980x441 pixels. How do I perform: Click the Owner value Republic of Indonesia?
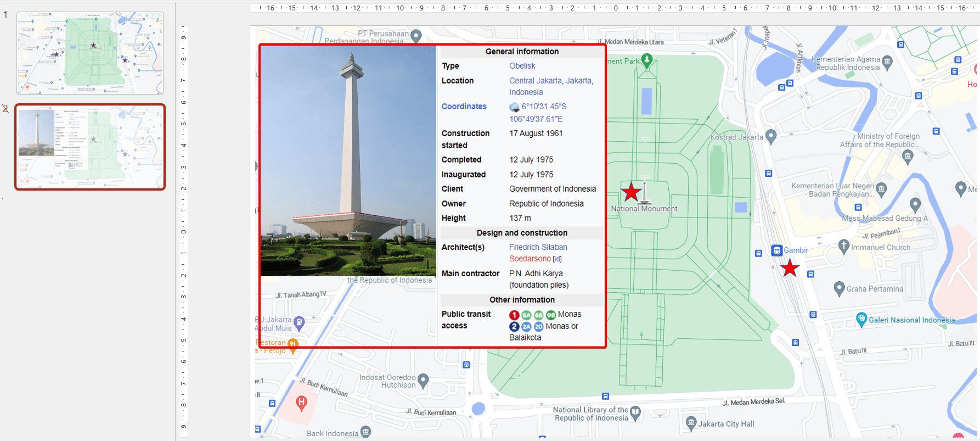[x=546, y=204]
